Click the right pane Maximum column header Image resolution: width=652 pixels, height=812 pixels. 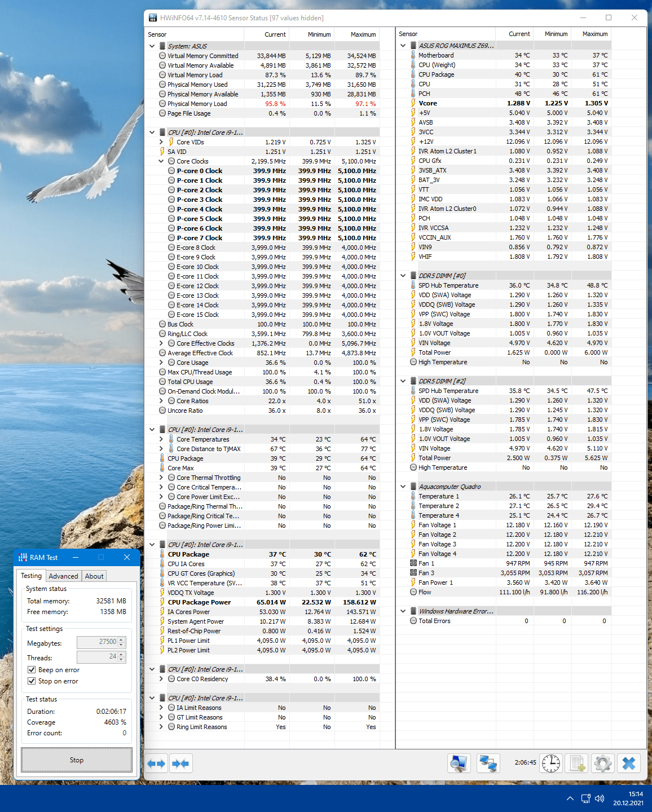[591, 34]
